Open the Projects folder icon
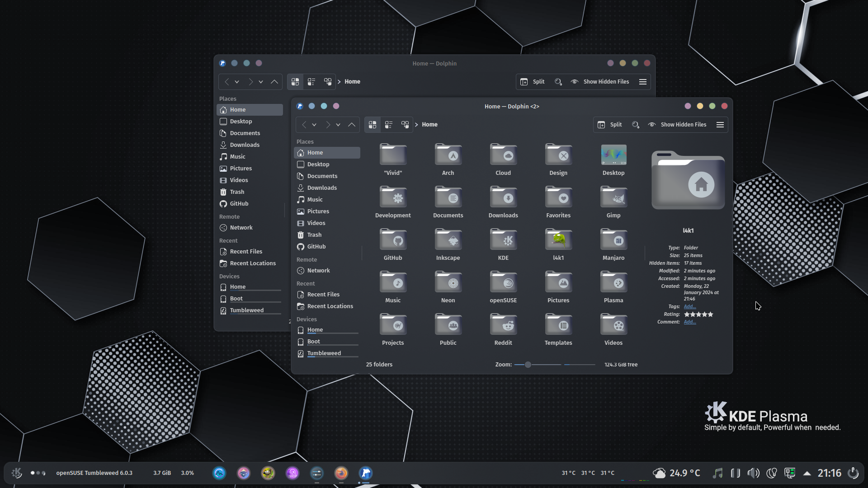Image resolution: width=868 pixels, height=488 pixels. [393, 325]
